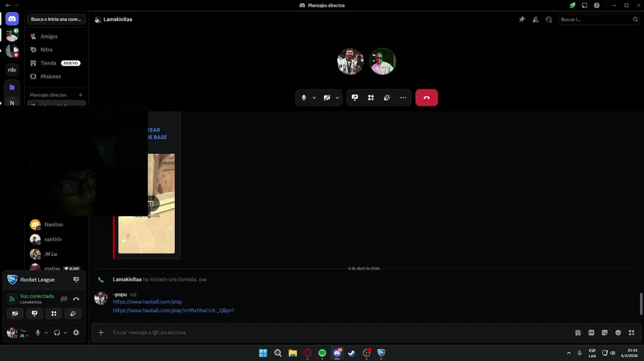This screenshot has height=361, width=644.
Task: Open the inbox icon in title bar
Action: point(585,6)
